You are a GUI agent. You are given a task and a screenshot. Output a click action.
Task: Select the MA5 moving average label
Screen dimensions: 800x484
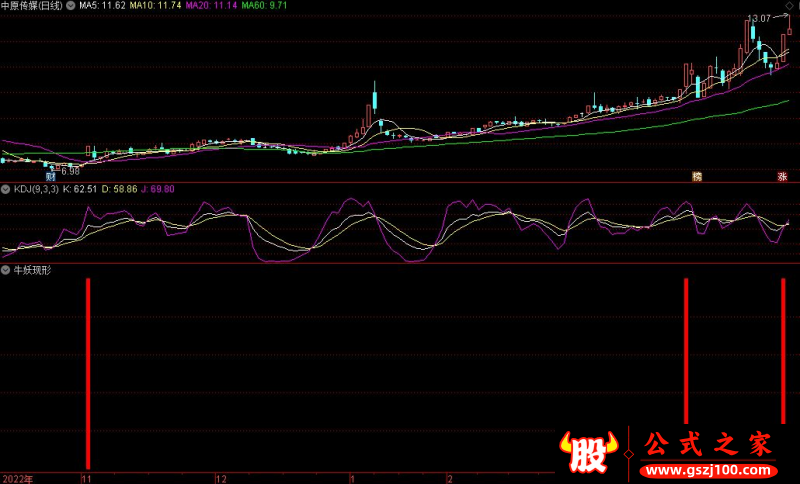coord(102,6)
